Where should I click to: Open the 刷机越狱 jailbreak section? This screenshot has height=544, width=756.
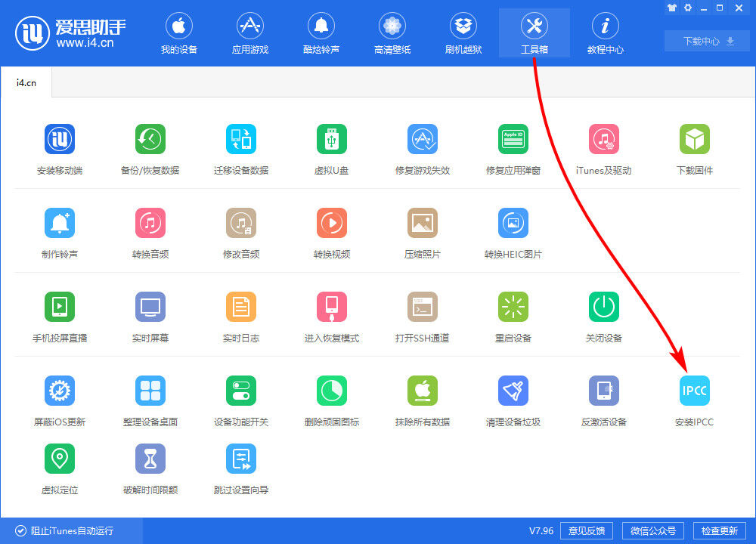(463, 32)
